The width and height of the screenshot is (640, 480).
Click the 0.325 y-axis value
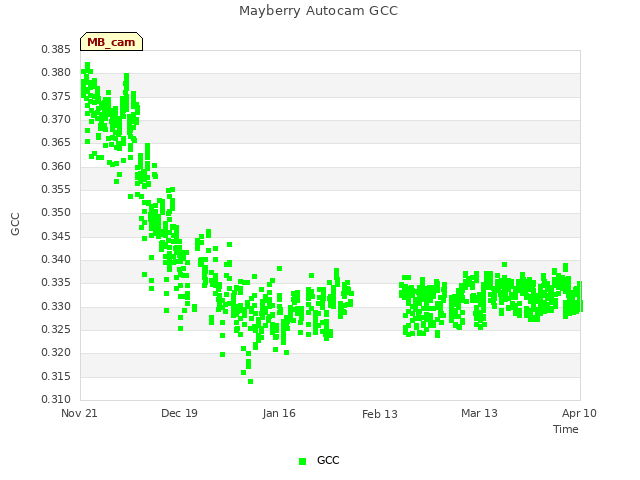pyautogui.click(x=56, y=329)
